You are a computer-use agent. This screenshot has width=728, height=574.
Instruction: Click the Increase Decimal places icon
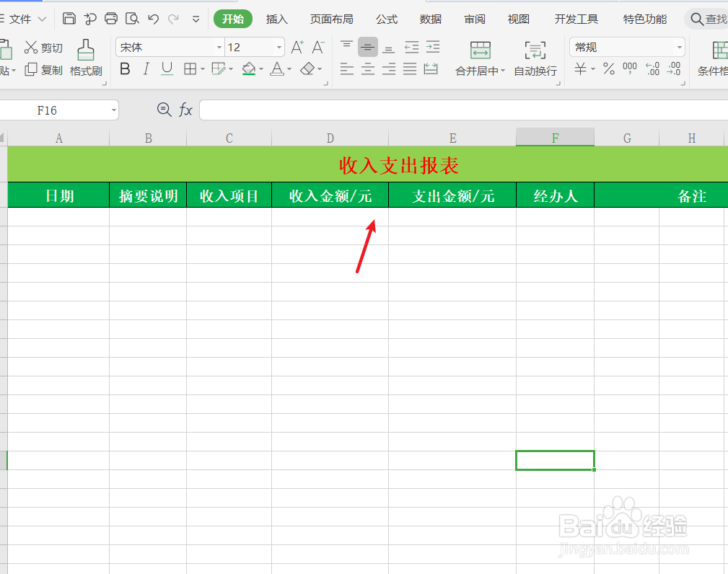[652, 70]
